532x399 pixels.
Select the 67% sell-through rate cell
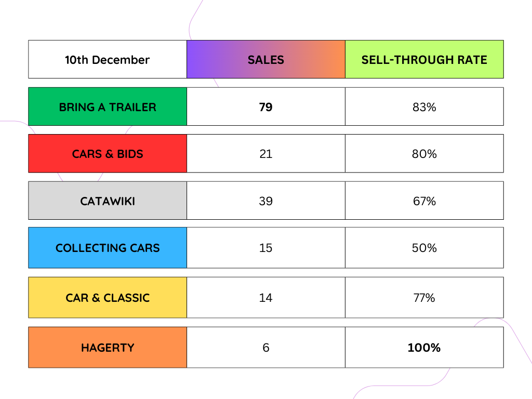[x=424, y=201]
